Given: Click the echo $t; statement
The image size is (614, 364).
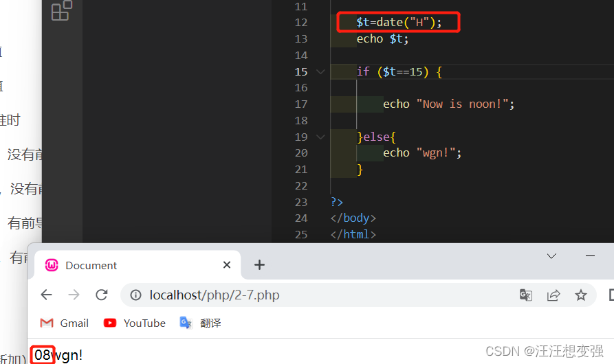Looking at the screenshot, I should click(382, 39).
